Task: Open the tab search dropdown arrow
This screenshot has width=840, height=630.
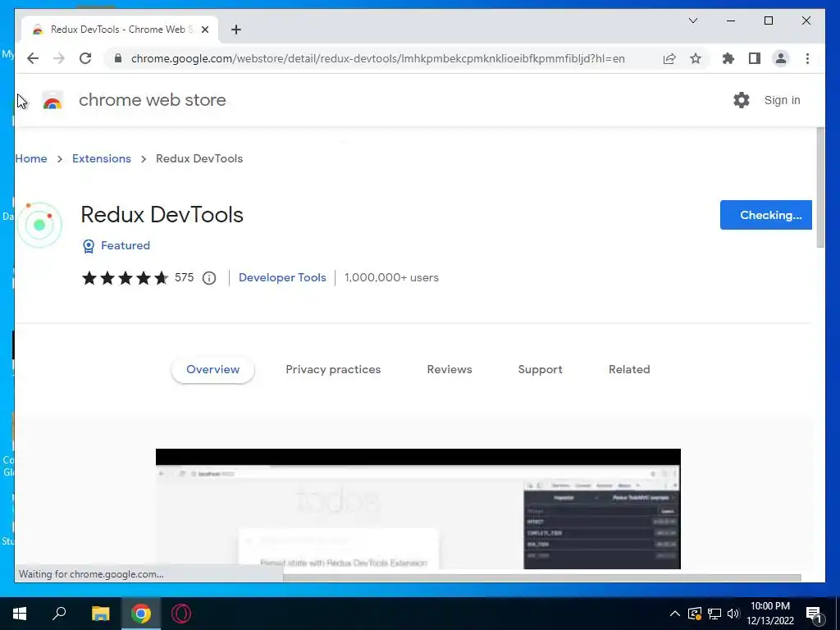Action: (x=693, y=21)
